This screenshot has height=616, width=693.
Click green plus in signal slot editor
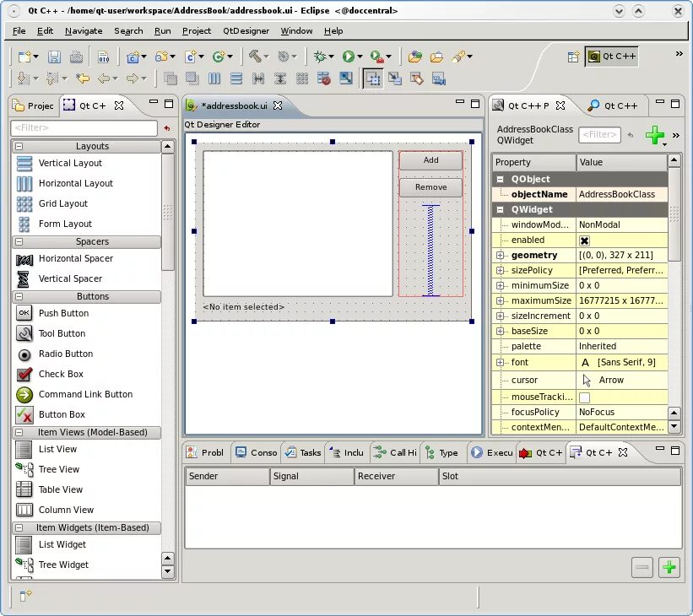tap(669, 567)
